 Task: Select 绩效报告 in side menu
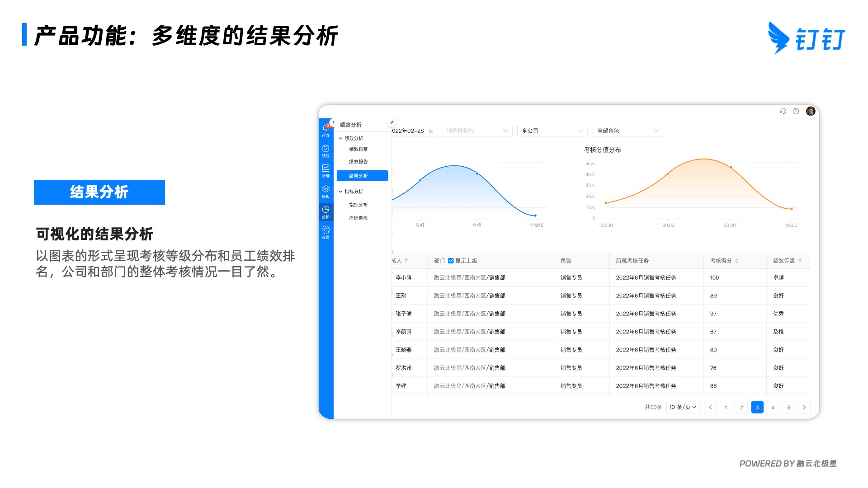point(358,162)
